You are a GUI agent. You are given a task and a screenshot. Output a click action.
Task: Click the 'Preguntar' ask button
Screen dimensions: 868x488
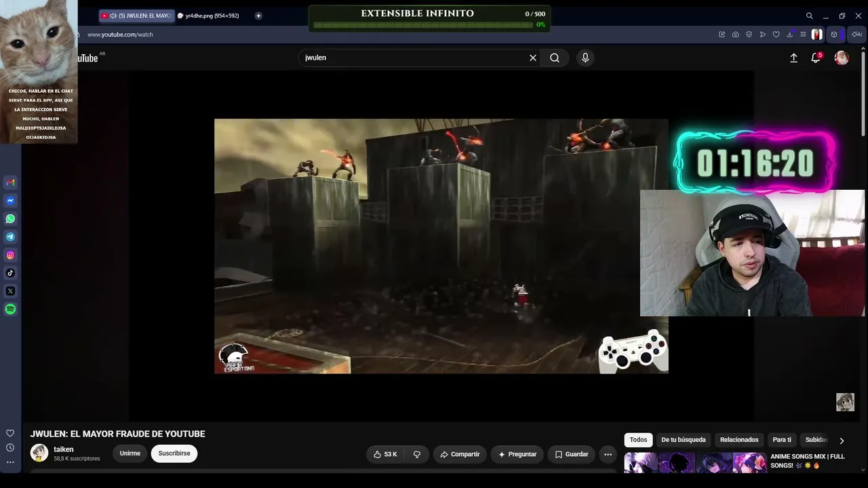(x=517, y=454)
